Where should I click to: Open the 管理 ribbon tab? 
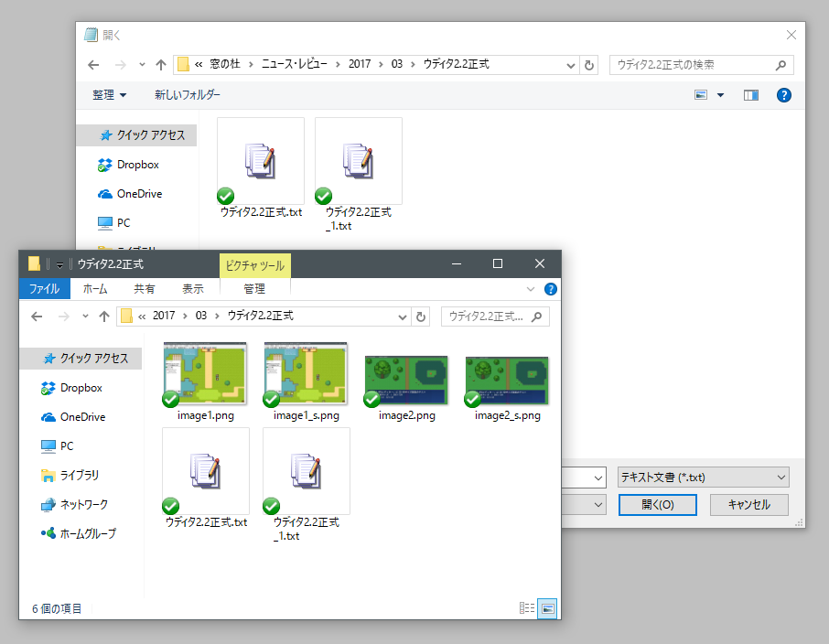tap(254, 289)
